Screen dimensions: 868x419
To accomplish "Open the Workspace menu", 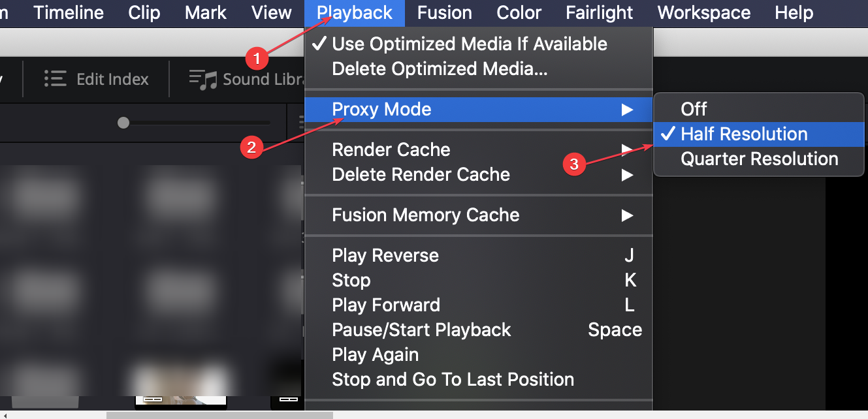I will pos(703,12).
